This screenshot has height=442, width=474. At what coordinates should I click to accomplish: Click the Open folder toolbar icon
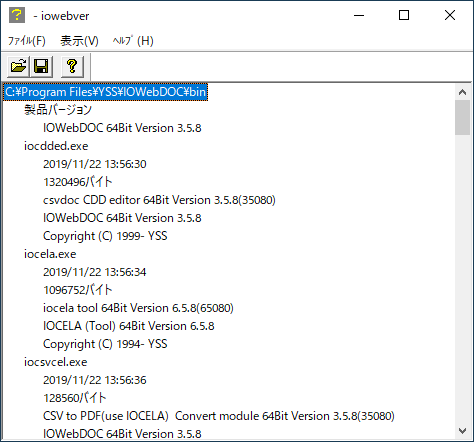click(x=18, y=66)
